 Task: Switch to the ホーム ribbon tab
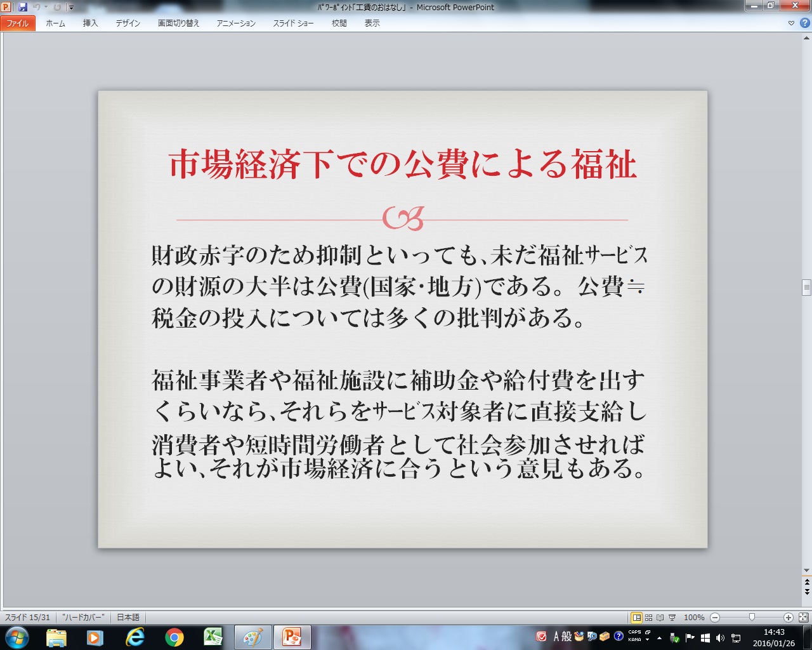tap(55, 23)
